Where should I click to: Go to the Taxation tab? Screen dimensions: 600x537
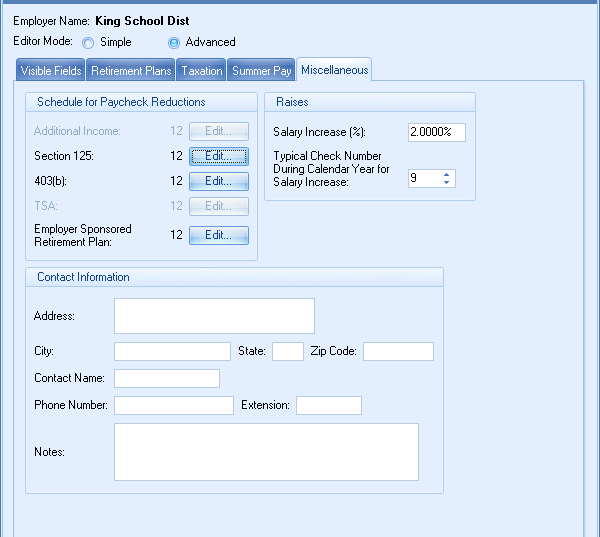(202, 71)
